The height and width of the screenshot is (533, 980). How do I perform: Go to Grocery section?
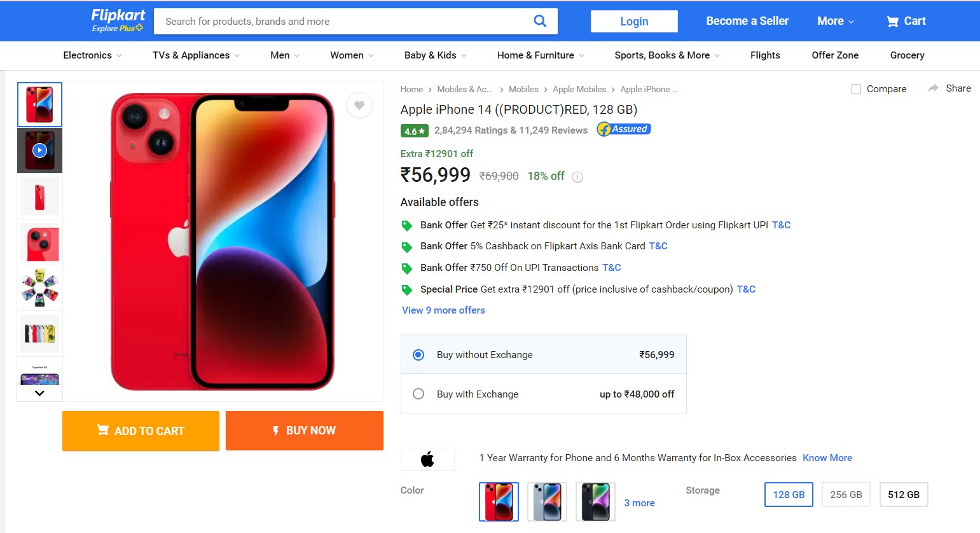click(907, 55)
